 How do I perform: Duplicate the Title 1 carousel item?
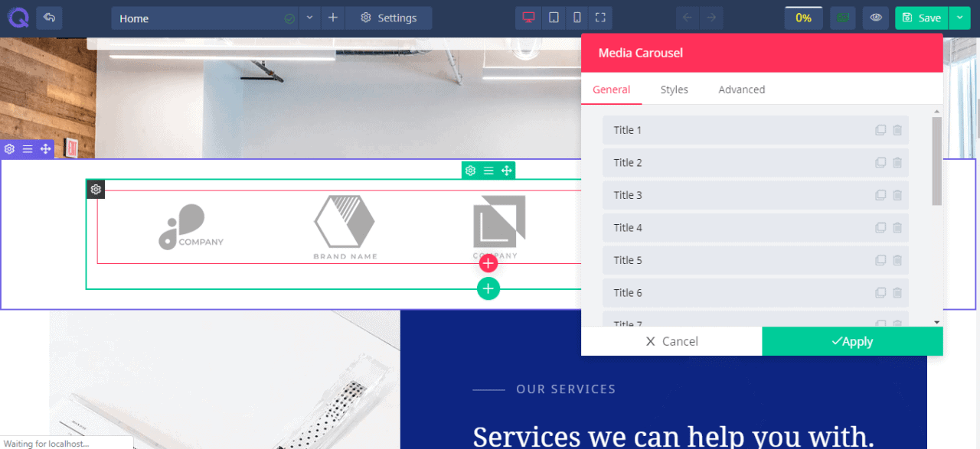(880, 130)
